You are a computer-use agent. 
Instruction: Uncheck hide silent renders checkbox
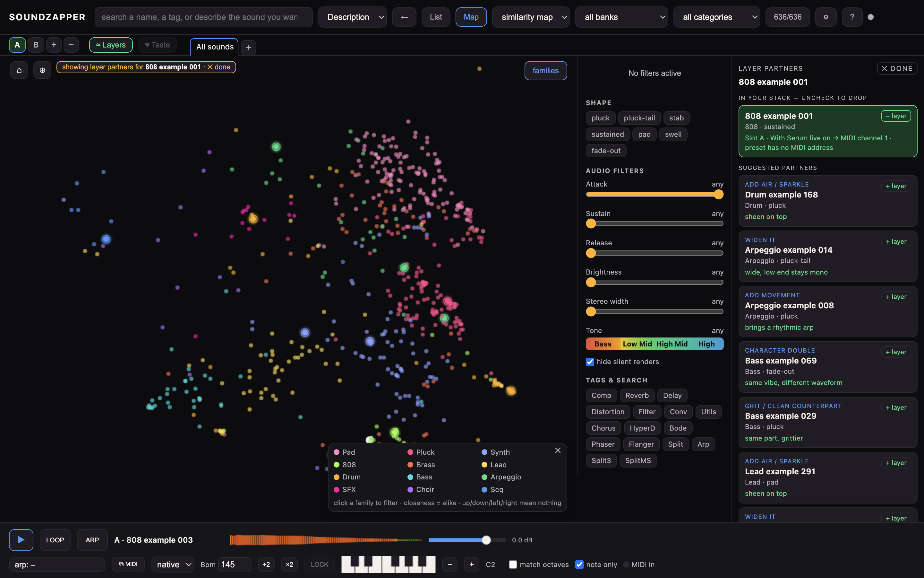pos(590,362)
